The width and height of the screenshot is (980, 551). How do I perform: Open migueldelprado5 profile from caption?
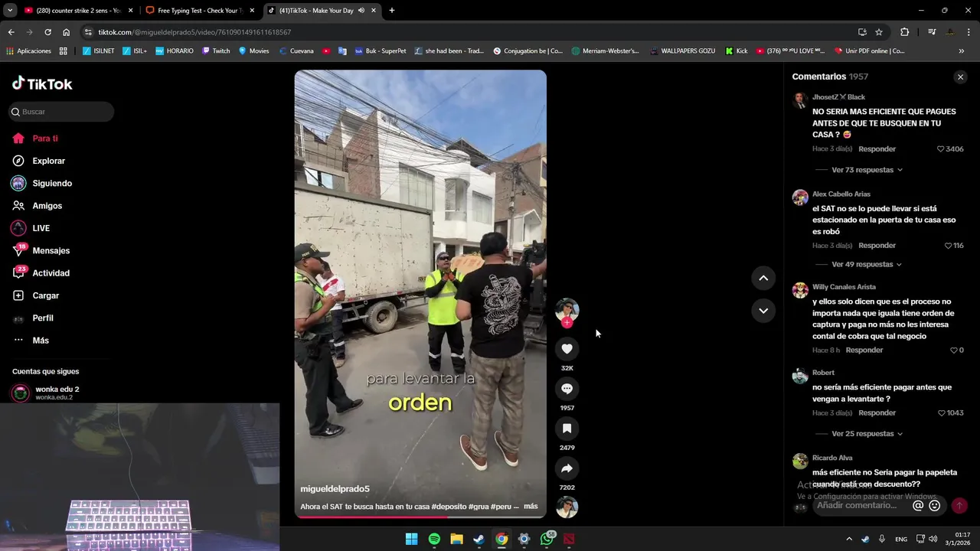click(335, 489)
